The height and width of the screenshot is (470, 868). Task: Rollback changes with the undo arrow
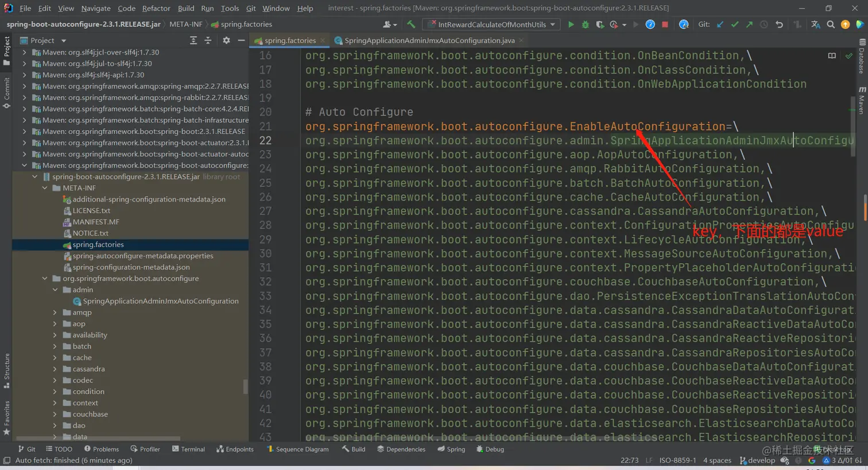(779, 25)
